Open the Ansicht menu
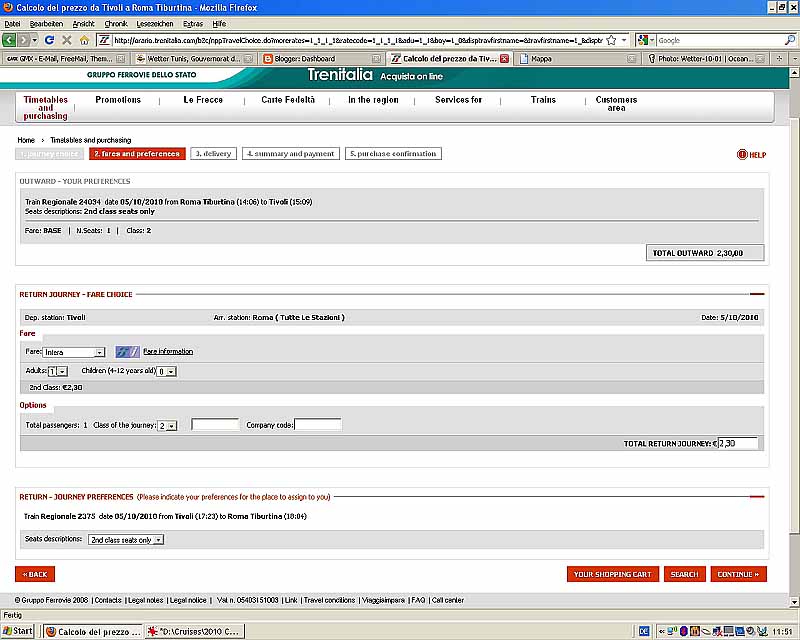800x640 pixels. pos(84,23)
